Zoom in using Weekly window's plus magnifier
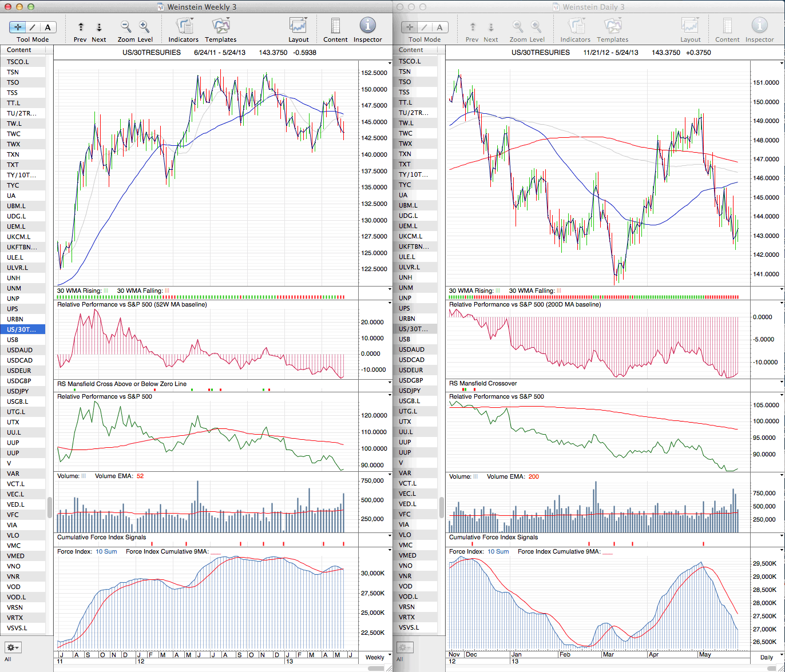The width and height of the screenshot is (785, 672). tap(144, 26)
